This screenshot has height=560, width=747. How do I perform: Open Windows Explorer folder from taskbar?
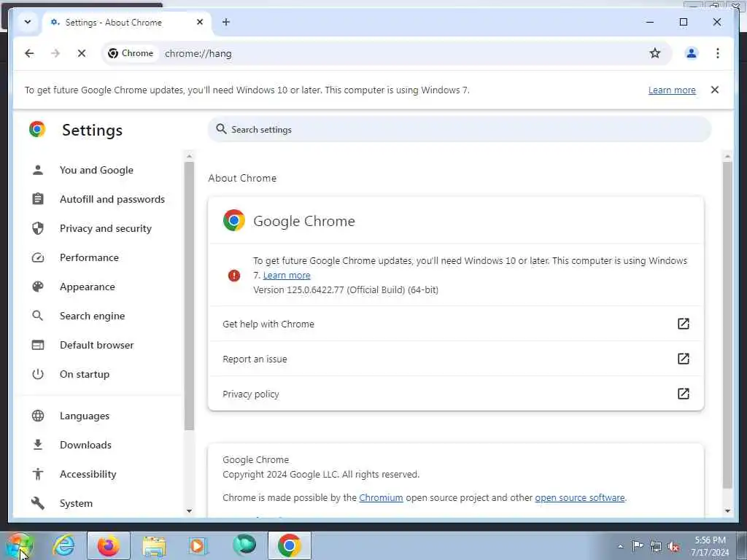pyautogui.click(x=154, y=545)
